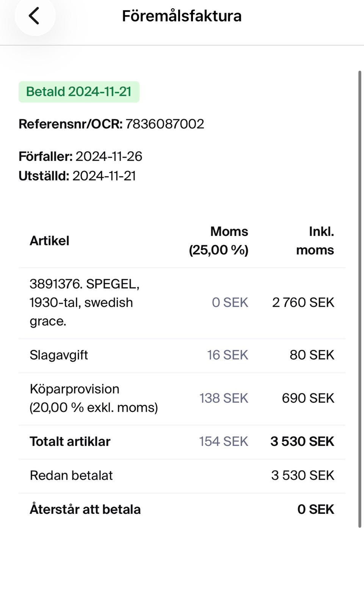Click the Moms (25,00 %) column header

point(219,241)
